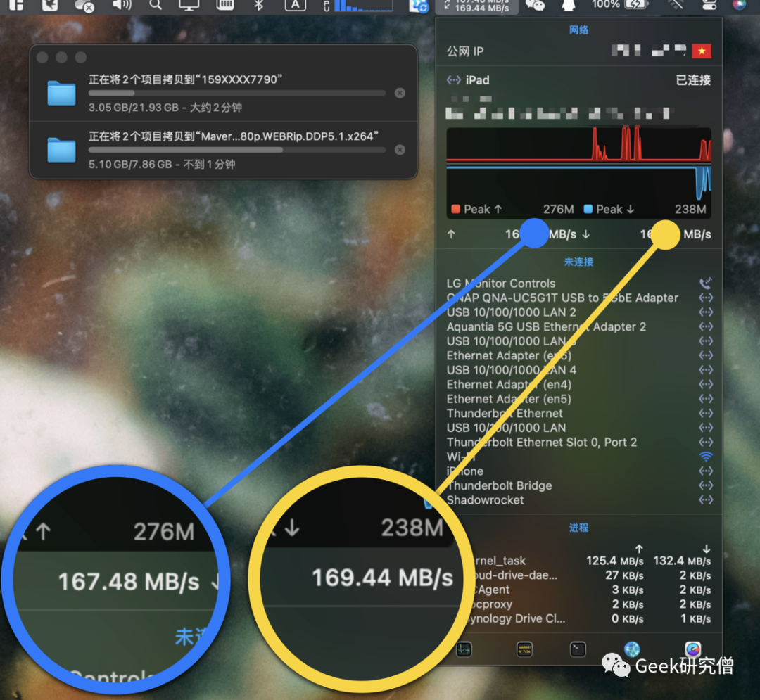Click the Bluetooth icon in menu bar
This screenshot has height=700, width=760.
click(x=258, y=5)
